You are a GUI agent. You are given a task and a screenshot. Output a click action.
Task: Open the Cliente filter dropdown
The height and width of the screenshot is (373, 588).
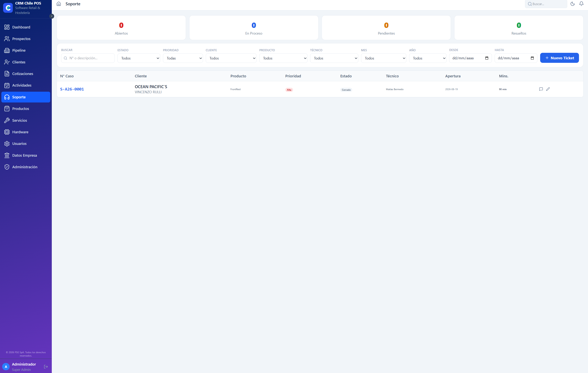click(231, 58)
